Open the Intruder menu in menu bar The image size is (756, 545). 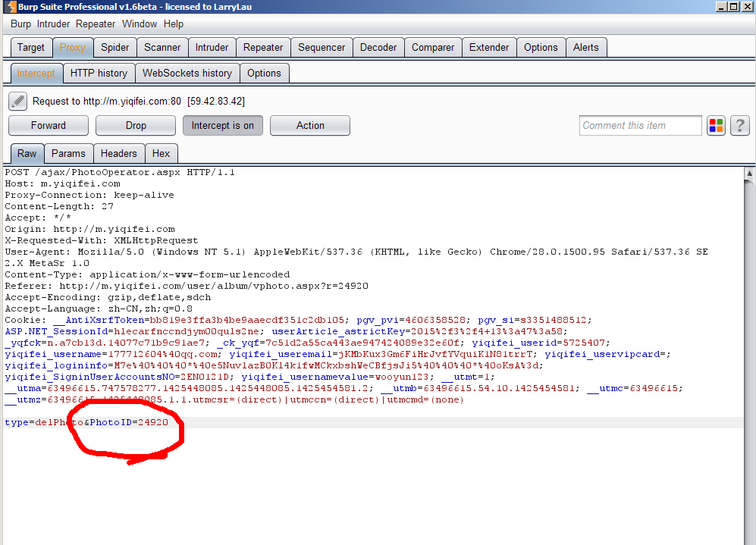pyautogui.click(x=54, y=24)
